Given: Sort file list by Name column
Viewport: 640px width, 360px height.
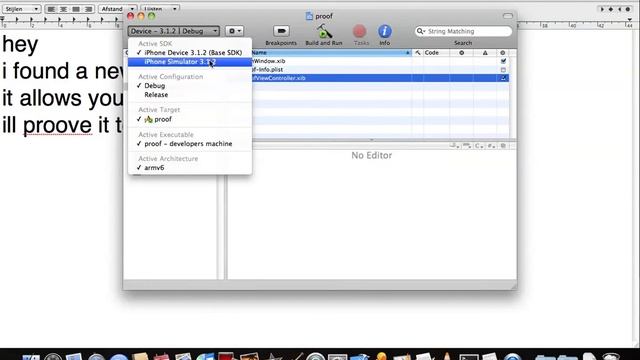Looking at the screenshot, I should click(331, 53).
